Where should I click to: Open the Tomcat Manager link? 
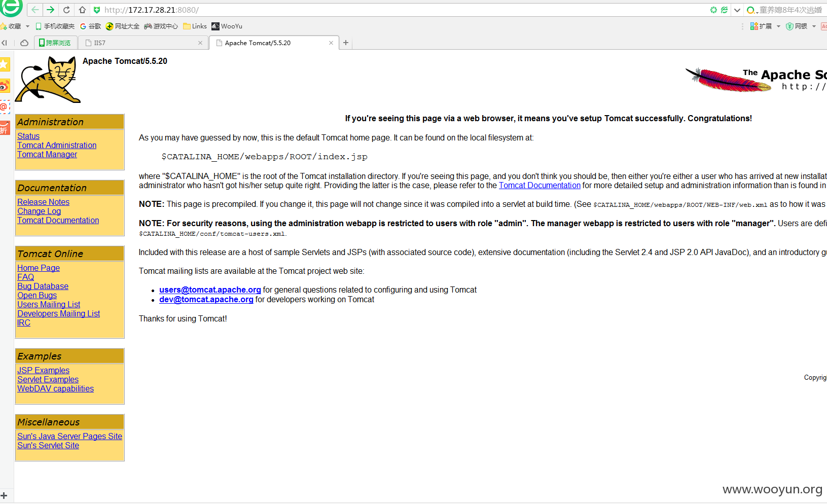tap(47, 154)
